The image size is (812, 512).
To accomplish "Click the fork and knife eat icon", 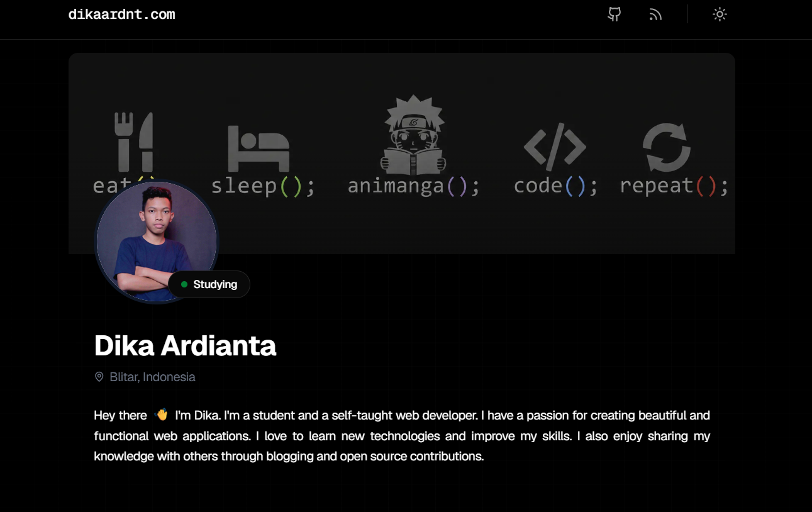I will [x=133, y=142].
